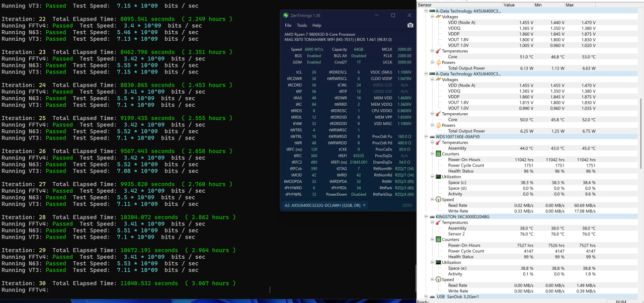The width and height of the screenshot is (644, 303).
Task: Collapse the KINGSTON SKC3000D2048G sensor node
Action: (x=426, y=216)
